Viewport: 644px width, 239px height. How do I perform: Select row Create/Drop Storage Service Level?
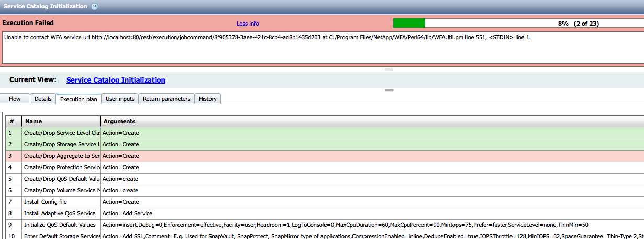coord(325,144)
